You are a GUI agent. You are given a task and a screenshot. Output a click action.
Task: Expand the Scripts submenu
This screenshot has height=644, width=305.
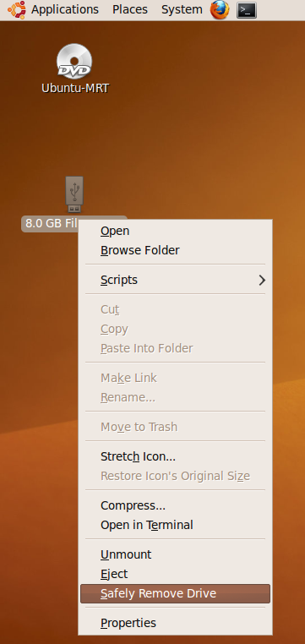(175, 280)
